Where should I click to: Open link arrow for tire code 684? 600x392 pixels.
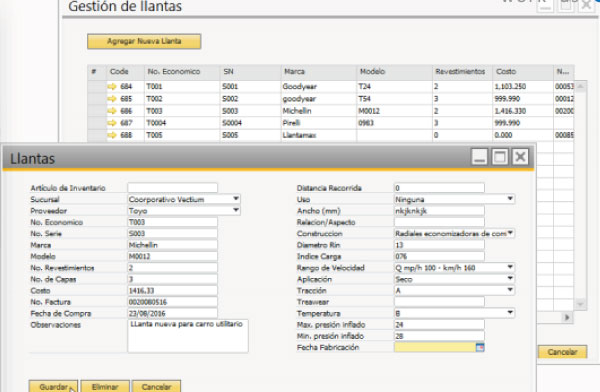coord(112,87)
